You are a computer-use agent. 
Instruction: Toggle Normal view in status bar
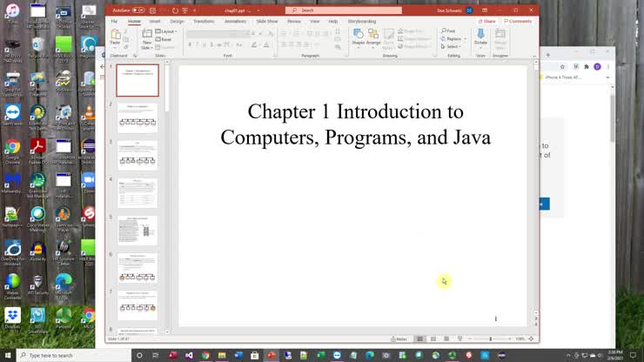[419, 339]
